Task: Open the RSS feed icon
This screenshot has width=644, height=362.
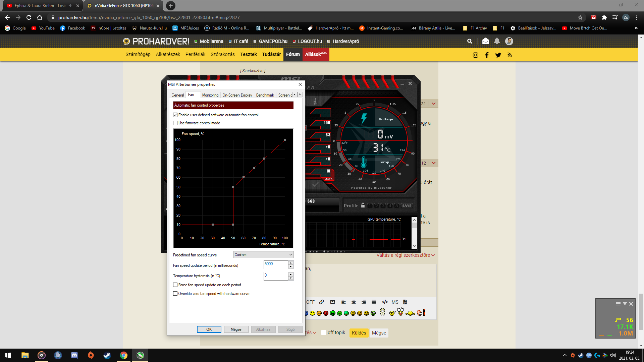Action: (509, 55)
